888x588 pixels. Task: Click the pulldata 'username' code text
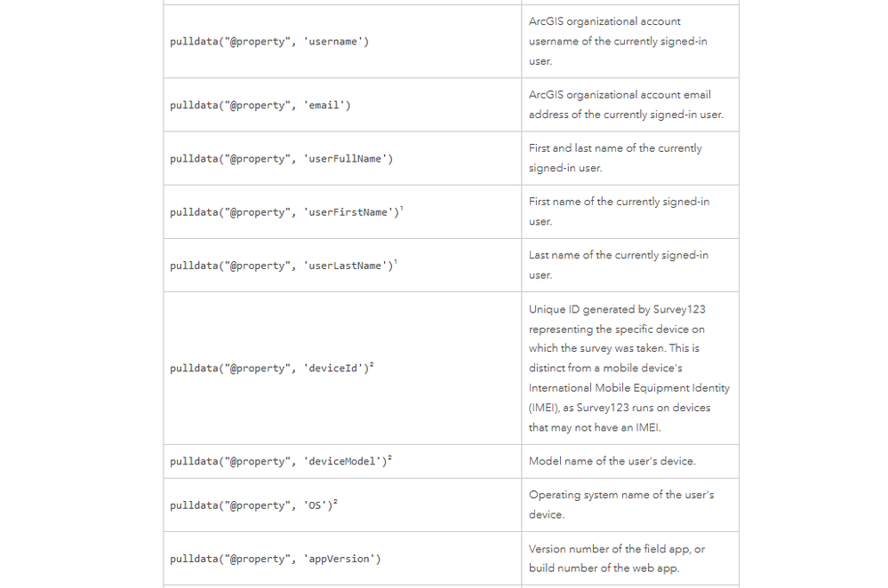(x=268, y=42)
